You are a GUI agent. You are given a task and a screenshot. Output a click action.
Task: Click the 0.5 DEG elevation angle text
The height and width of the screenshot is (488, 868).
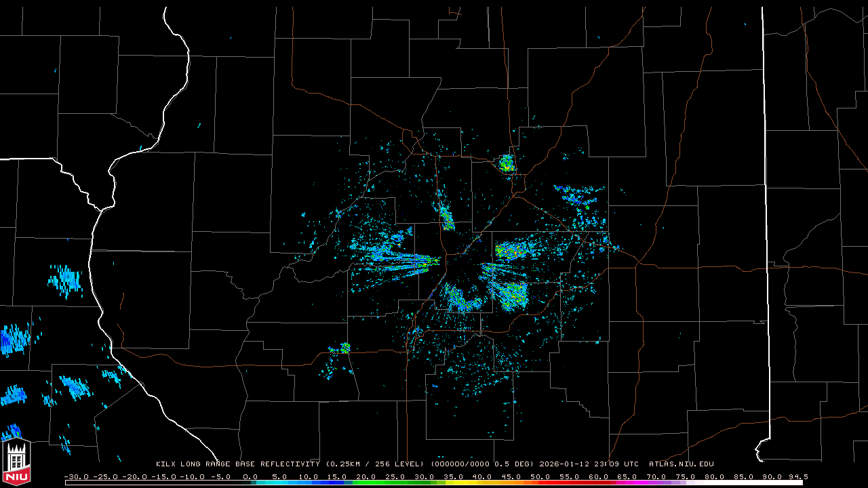[511, 464]
